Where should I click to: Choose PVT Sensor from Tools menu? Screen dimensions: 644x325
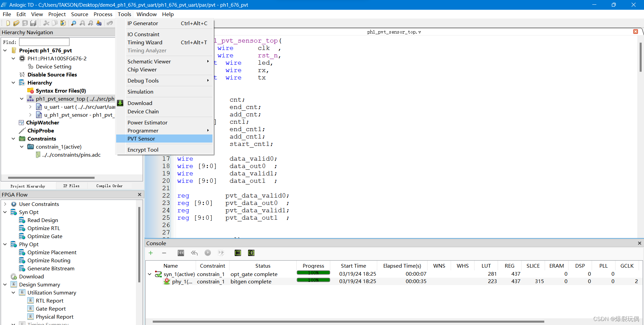point(164,139)
